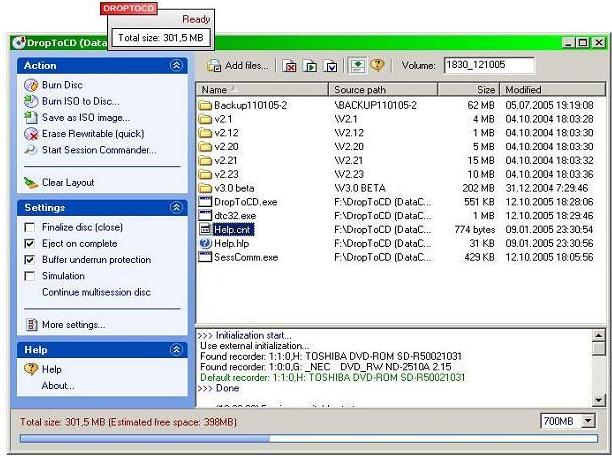Screen dimensions: 612x456
Task: Click the Save as ISO image icon
Action: (x=31, y=118)
